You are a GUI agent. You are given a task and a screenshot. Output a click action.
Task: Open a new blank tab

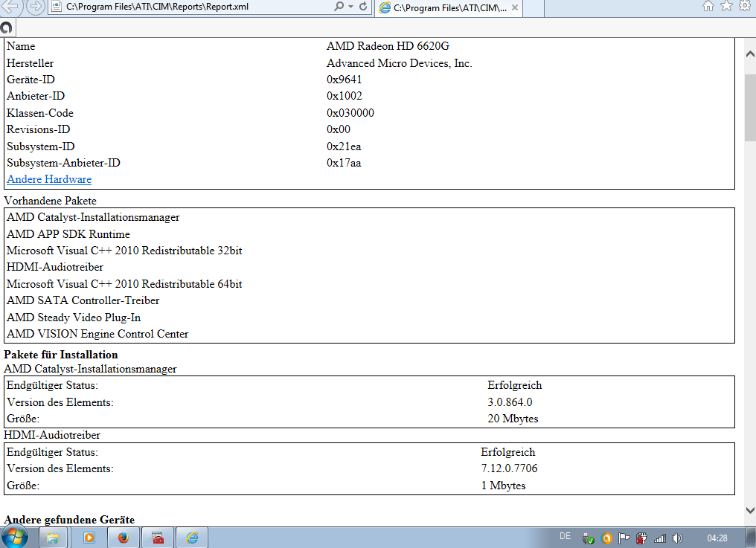[x=534, y=8]
